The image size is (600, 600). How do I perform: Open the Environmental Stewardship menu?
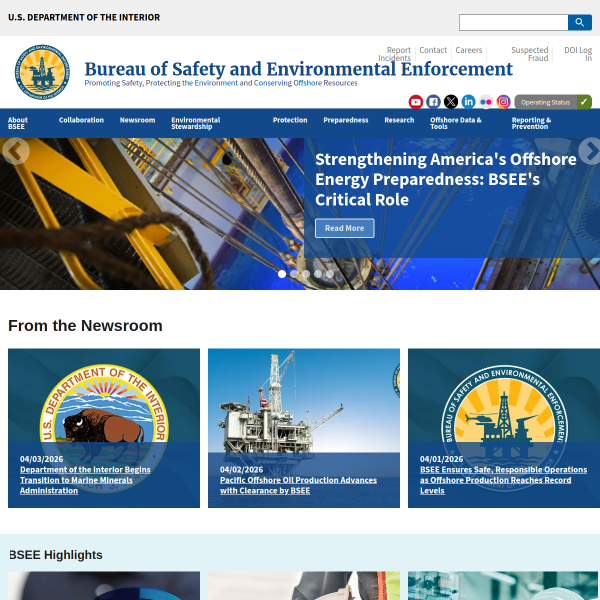(196, 123)
